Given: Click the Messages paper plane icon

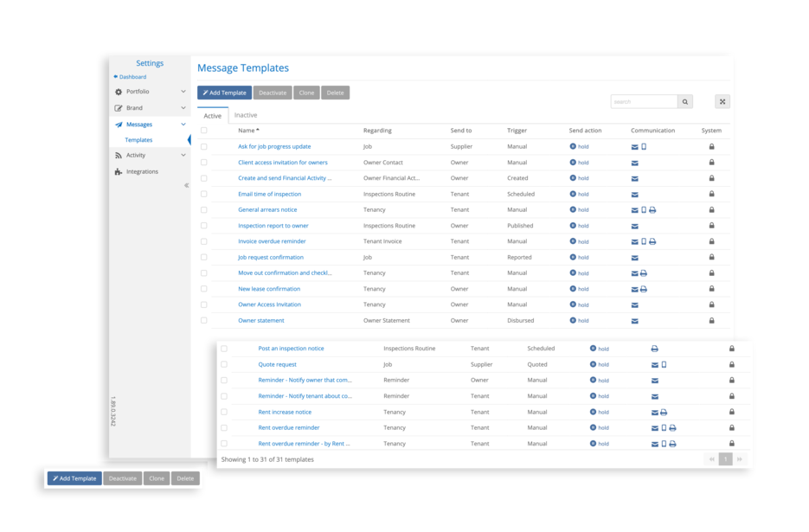Looking at the screenshot, I should 119,125.
